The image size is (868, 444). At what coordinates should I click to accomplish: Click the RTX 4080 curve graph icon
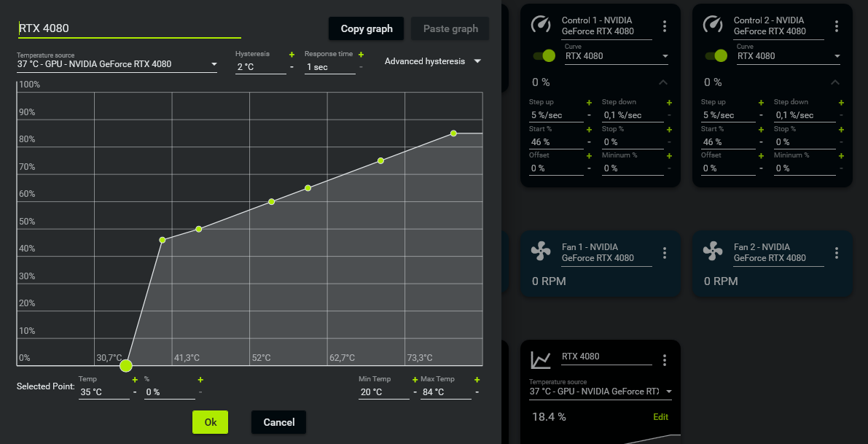(540, 360)
